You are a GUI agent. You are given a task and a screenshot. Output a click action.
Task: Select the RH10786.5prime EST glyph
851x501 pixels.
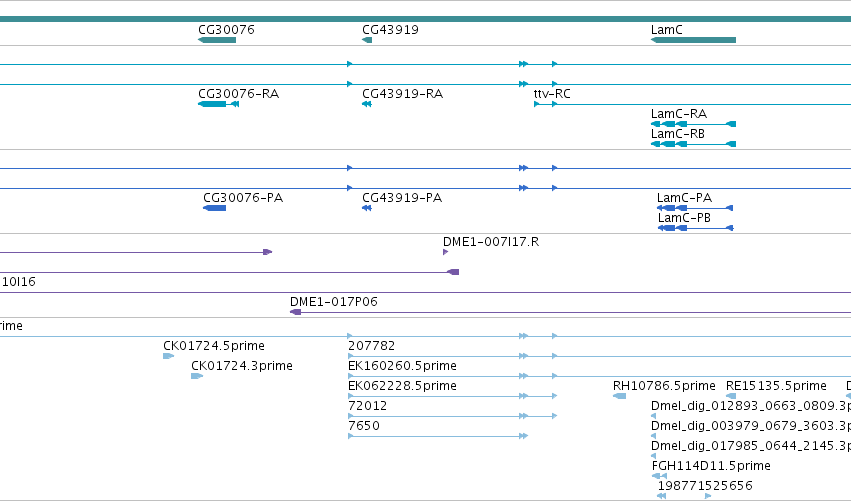(x=619, y=397)
